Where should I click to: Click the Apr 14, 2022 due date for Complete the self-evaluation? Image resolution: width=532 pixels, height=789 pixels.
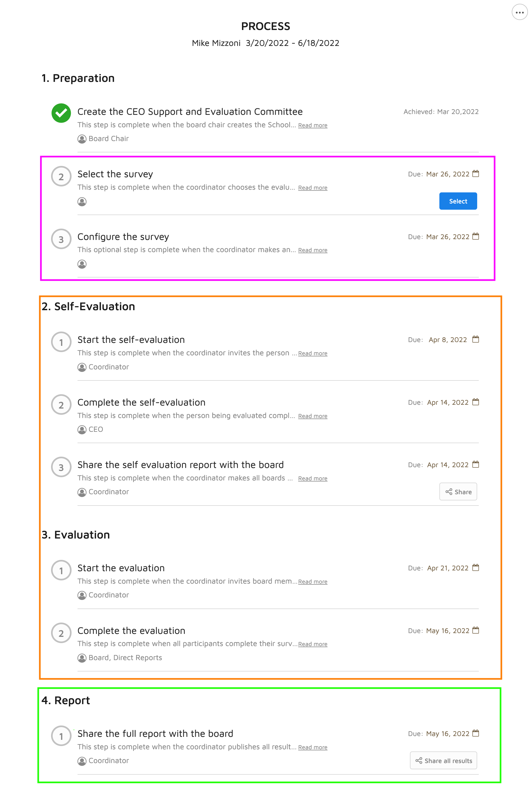(x=447, y=402)
